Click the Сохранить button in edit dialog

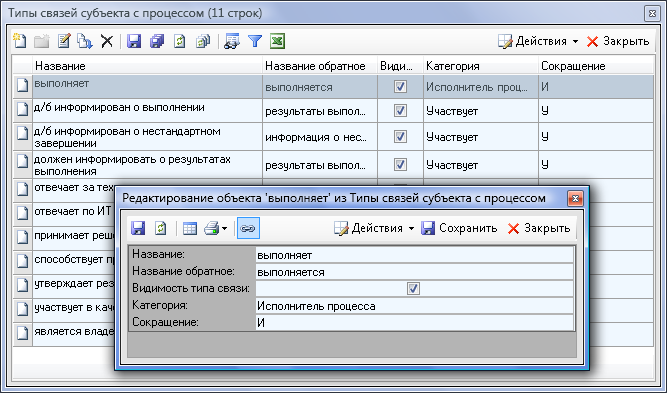pyautogui.click(x=459, y=228)
